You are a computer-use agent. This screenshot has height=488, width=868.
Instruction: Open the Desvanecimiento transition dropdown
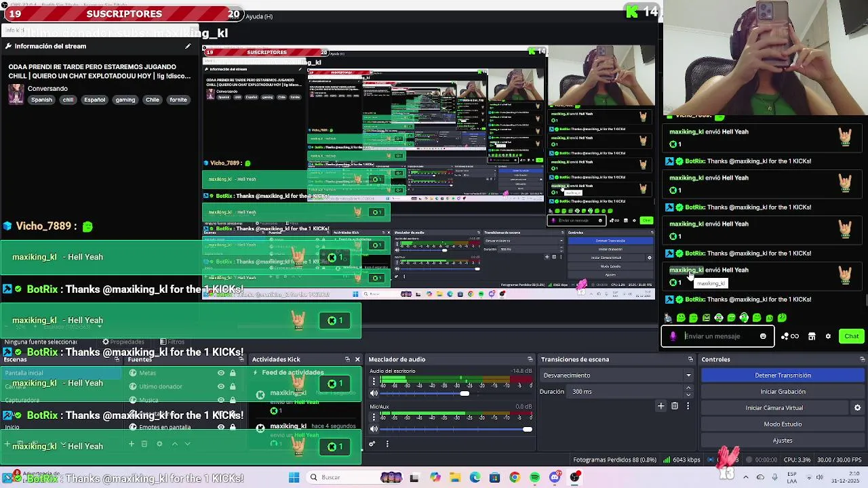616,375
